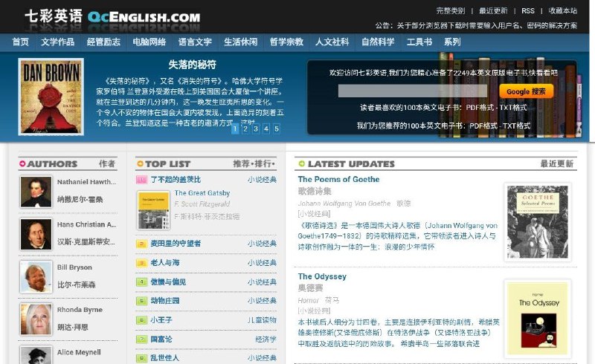This screenshot has width=595, height=364.
Task: Click The Odyssey book cover
Action: tap(538, 319)
